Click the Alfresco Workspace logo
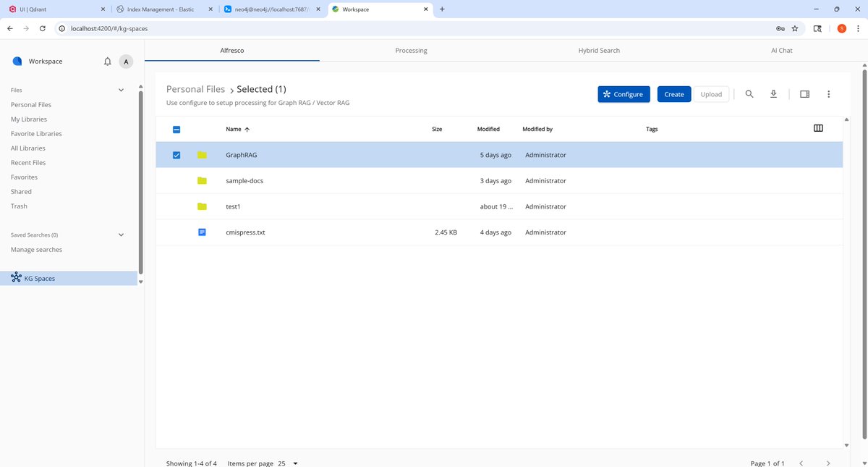 17,61
